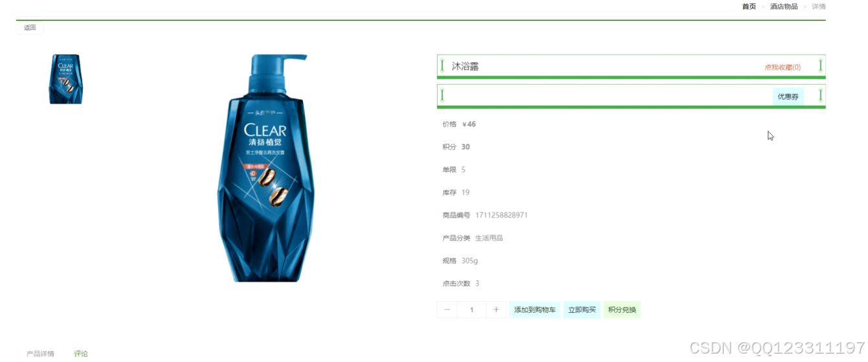Switch to the 产品详情 tab
Viewport: 868px width, 362px height.
click(x=40, y=354)
